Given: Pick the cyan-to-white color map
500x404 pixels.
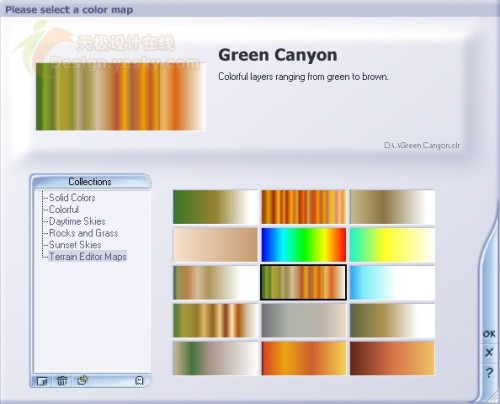Looking at the screenshot, I should point(392,283).
